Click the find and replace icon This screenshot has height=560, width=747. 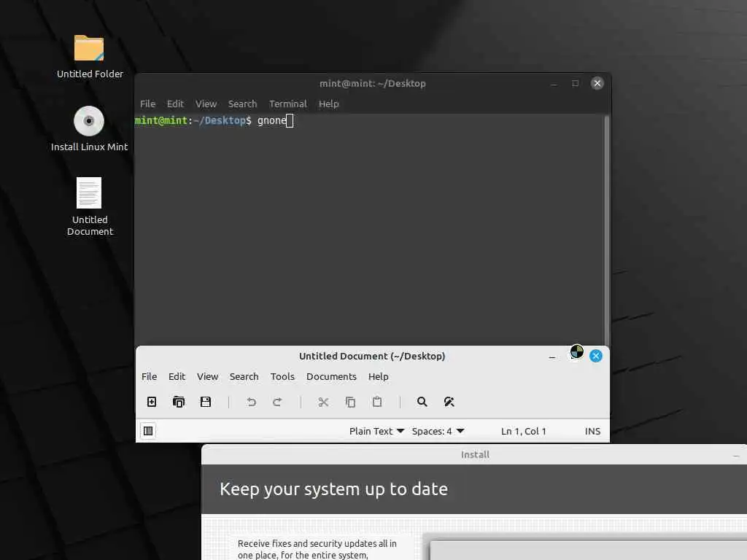coord(449,402)
